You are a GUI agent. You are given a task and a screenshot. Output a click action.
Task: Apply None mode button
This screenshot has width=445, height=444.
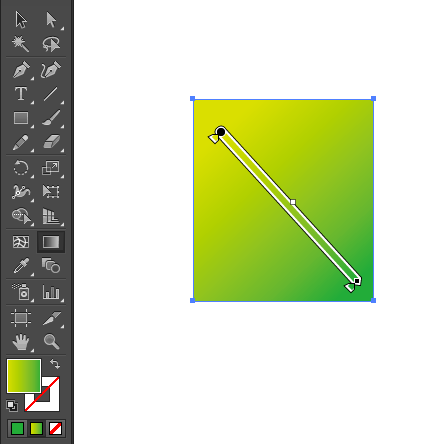pyautogui.click(x=55, y=429)
